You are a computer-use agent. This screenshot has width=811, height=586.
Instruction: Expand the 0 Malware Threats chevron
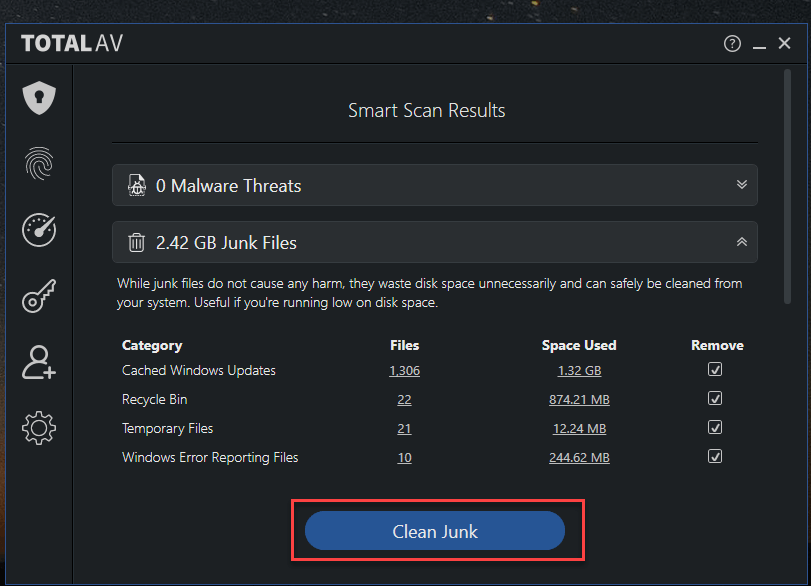pyautogui.click(x=742, y=185)
